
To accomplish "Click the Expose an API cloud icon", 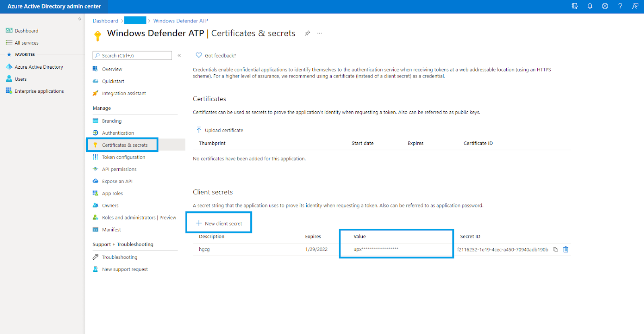I will tap(95, 181).
